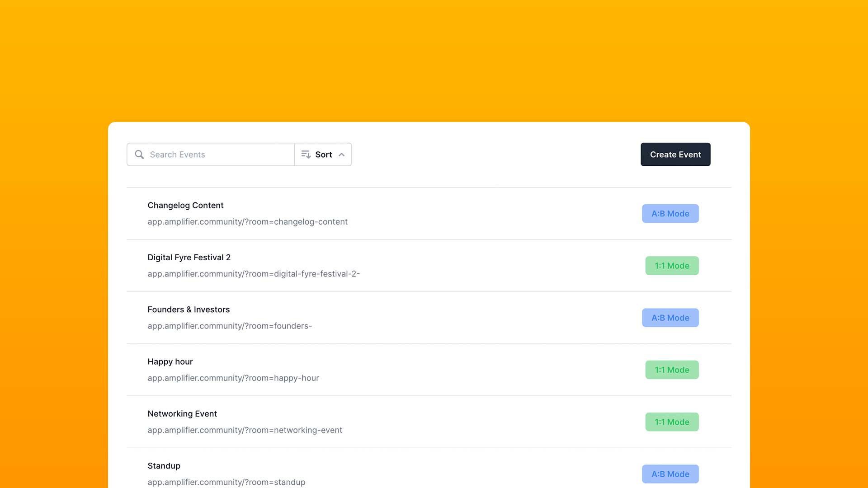Open the Sort options dropdown
This screenshot has height=488, width=868.
coord(323,154)
